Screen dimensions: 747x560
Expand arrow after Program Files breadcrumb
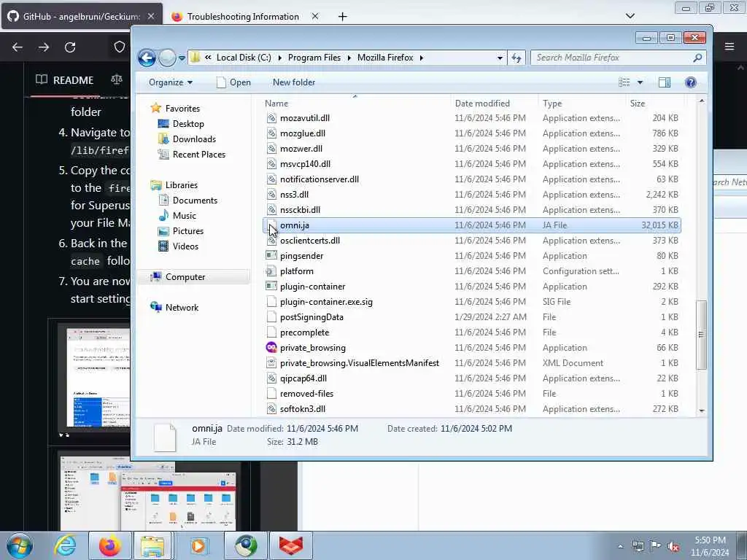click(349, 58)
